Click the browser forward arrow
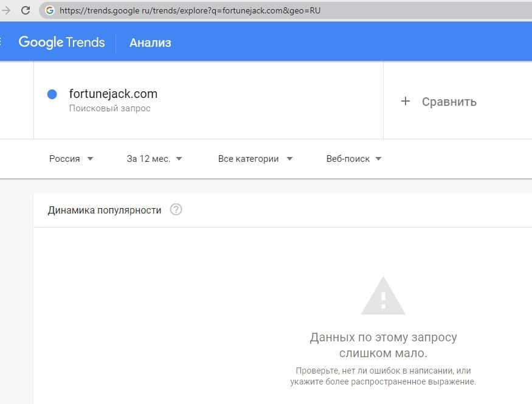 [x=6, y=10]
